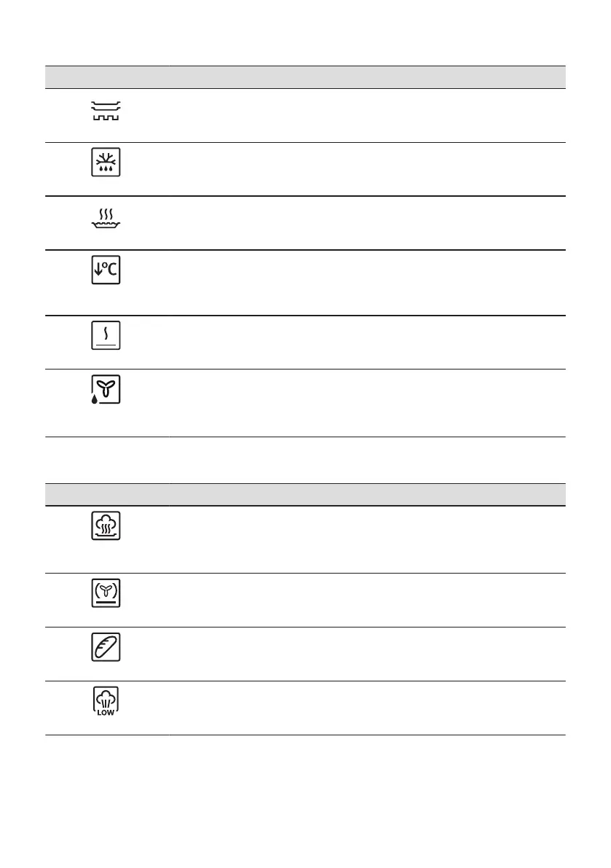Click the plate warming icon with stacked dishes

click(x=106, y=112)
